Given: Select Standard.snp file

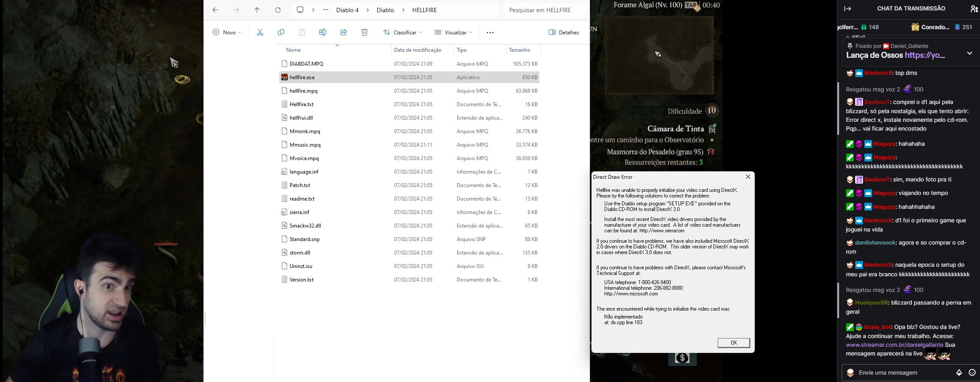Looking at the screenshot, I should 409,239.
